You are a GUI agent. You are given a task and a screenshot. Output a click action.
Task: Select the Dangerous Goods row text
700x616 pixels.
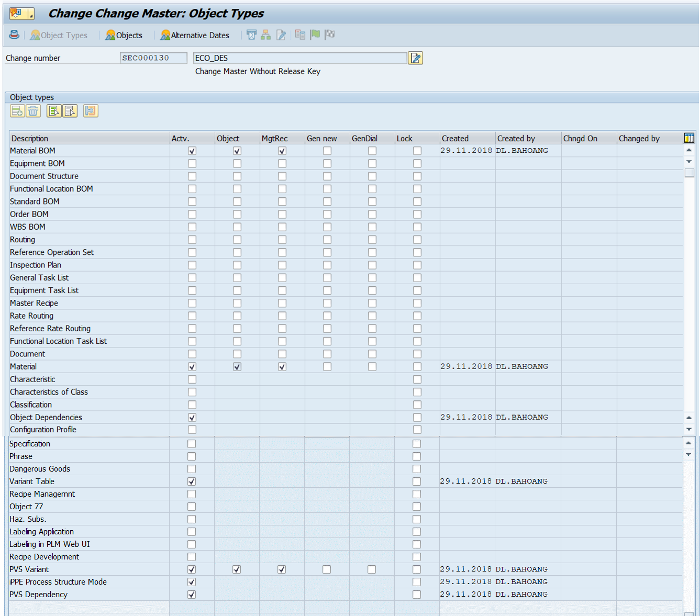tap(40, 469)
